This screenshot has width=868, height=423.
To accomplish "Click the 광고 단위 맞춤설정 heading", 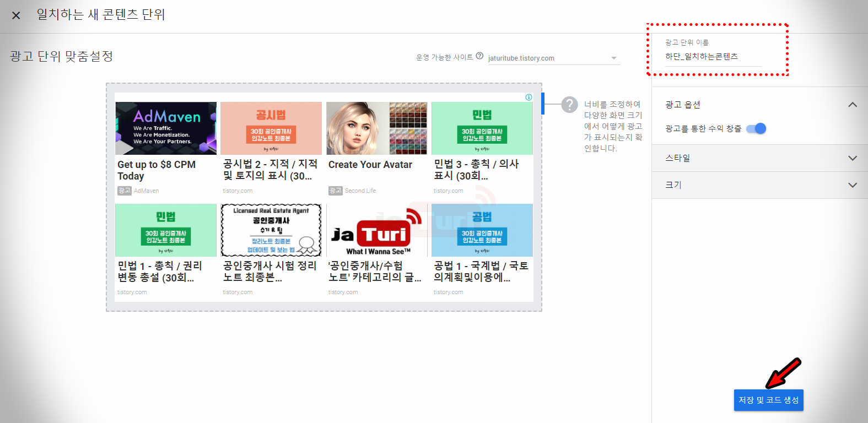I will [x=61, y=56].
